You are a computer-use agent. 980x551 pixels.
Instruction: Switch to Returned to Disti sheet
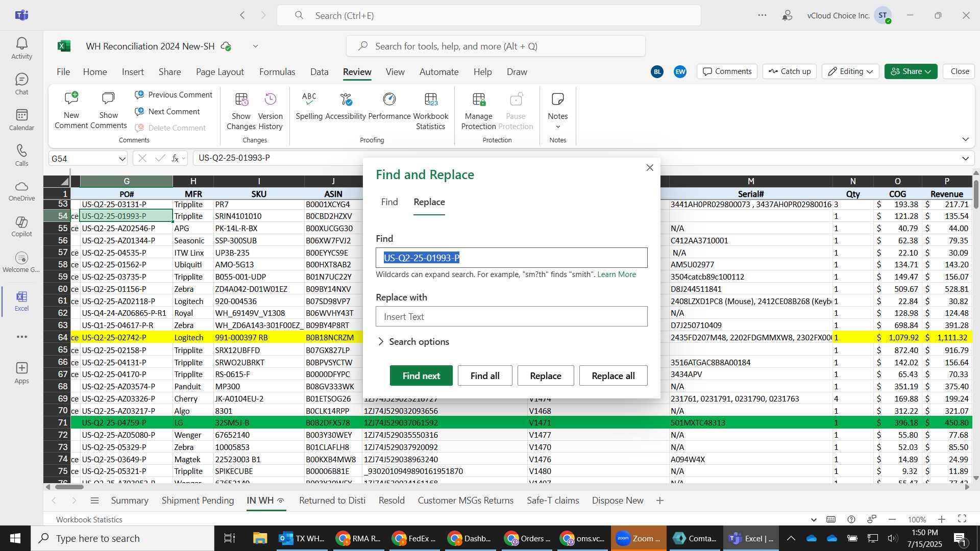(x=332, y=500)
